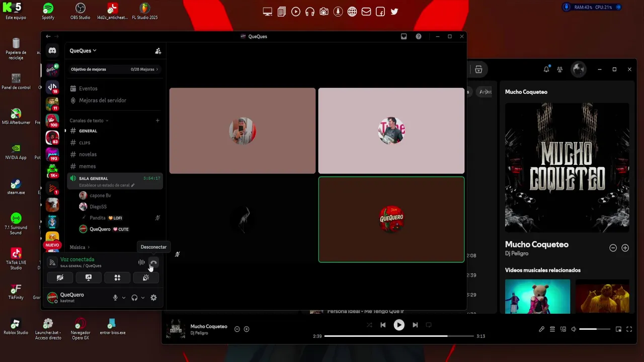Screen dimensions: 644x362
Task: Open Discord direct messages home icon
Action: (x=52, y=51)
